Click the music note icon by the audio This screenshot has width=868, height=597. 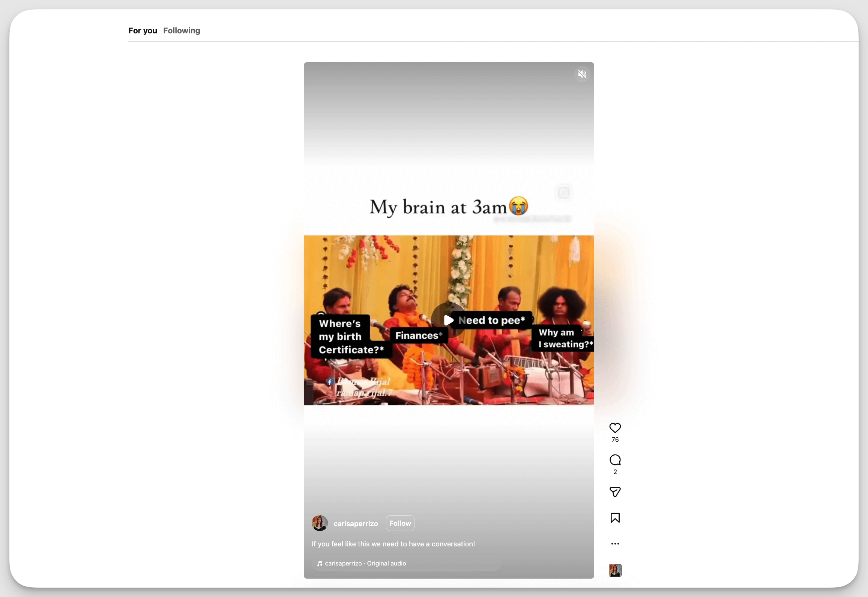[x=320, y=563]
